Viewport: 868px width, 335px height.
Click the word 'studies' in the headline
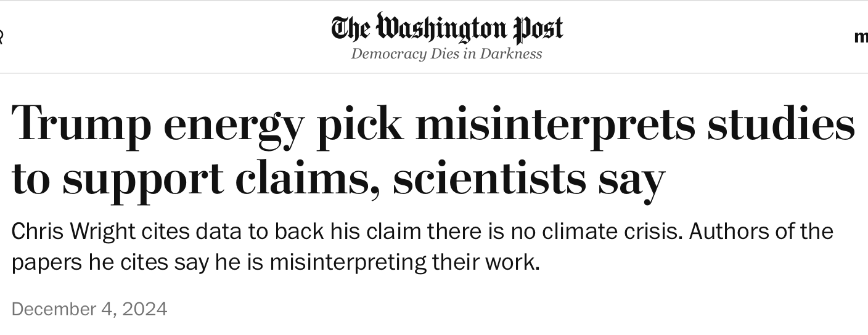tap(781, 123)
